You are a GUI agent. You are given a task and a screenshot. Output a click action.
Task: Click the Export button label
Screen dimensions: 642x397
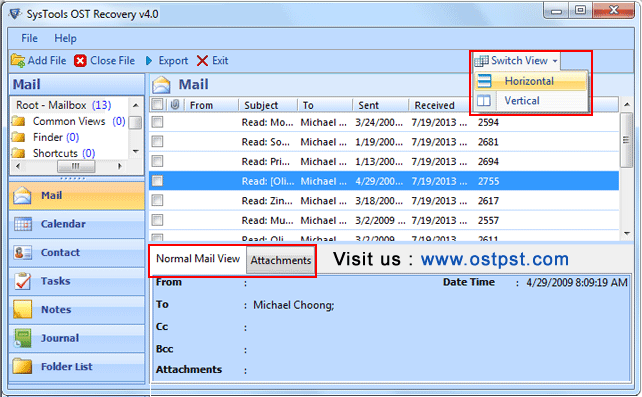point(173,61)
